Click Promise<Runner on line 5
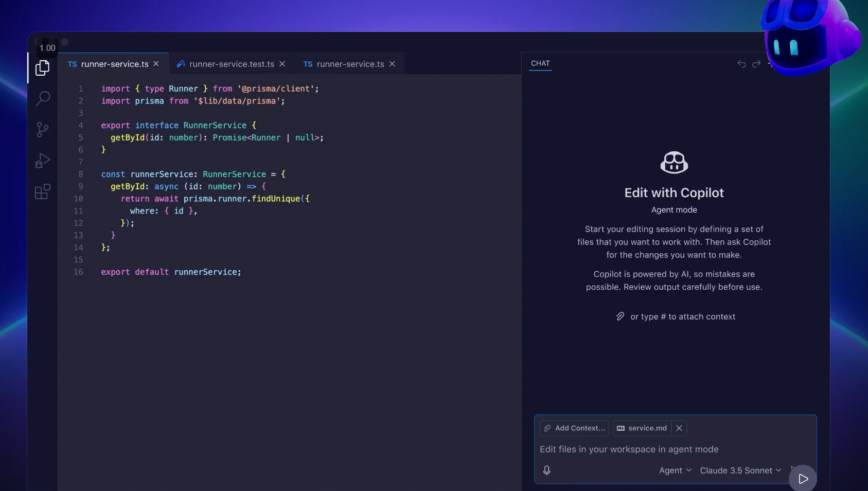Image resolution: width=868 pixels, height=491 pixels. 246,137
